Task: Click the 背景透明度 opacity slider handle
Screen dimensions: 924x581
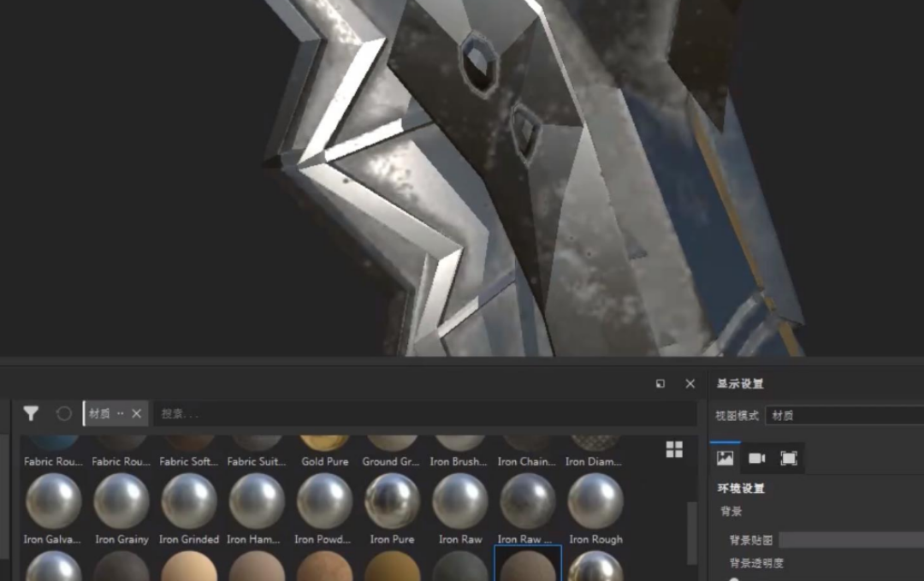Action: coord(733,578)
